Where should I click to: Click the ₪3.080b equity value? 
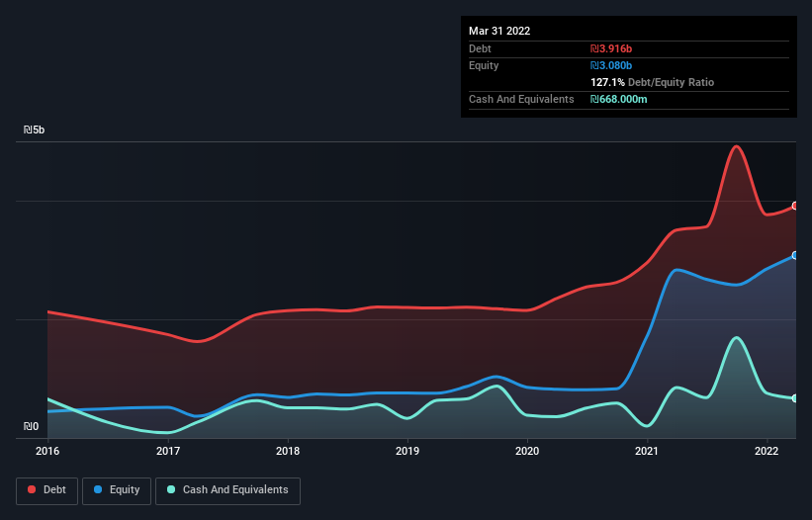point(611,65)
